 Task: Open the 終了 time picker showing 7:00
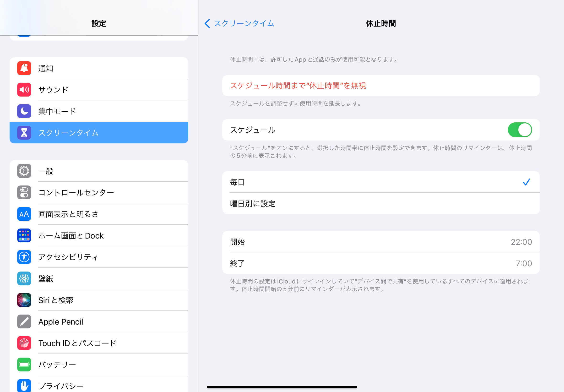(381, 263)
